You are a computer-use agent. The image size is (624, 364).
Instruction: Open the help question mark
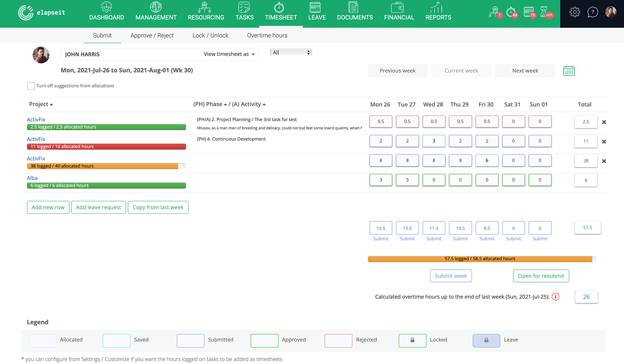click(593, 12)
